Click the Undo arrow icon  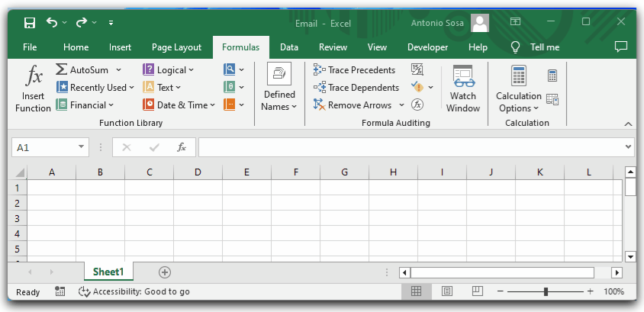(x=52, y=22)
